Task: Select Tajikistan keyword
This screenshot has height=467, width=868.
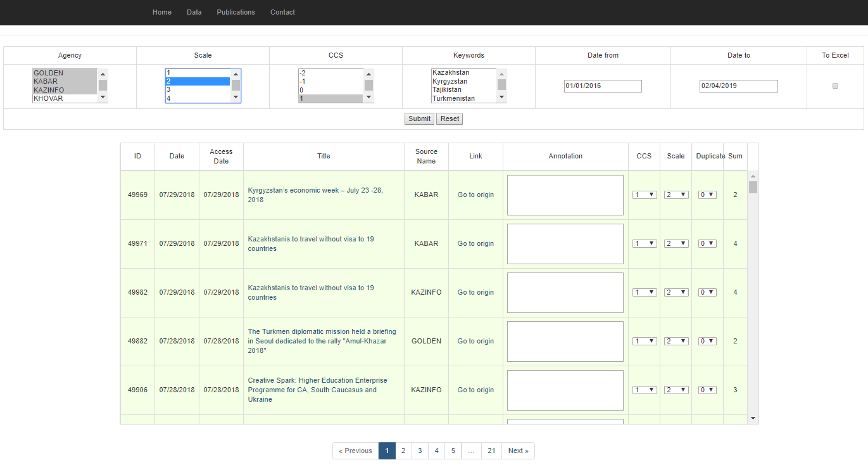Action: 463,90
